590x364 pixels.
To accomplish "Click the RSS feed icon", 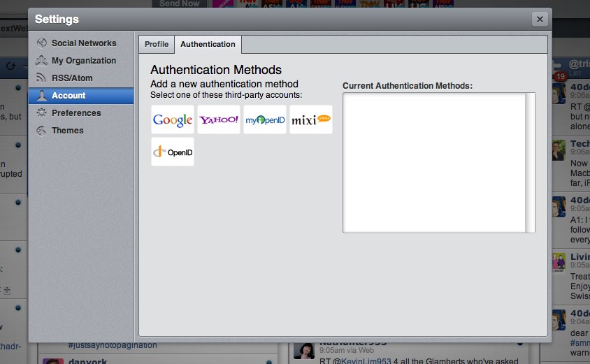I will pos(41,78).
